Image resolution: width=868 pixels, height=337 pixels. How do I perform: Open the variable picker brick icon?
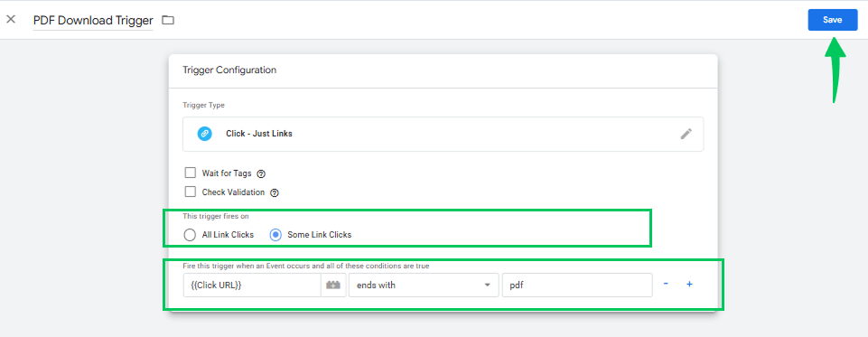[334, 285]
